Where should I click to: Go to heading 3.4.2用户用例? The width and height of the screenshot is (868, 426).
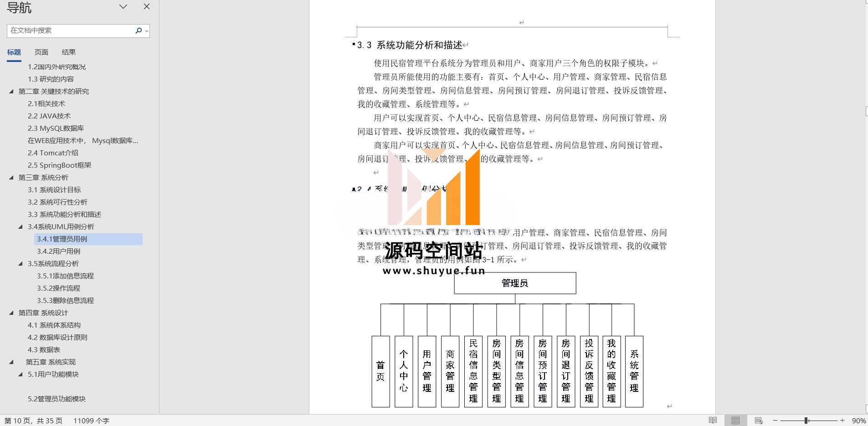point(58,251)
